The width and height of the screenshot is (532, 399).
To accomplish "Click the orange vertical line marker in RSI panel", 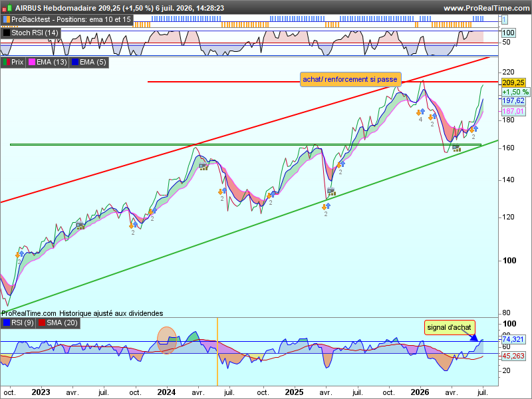I will pos(217,352).
